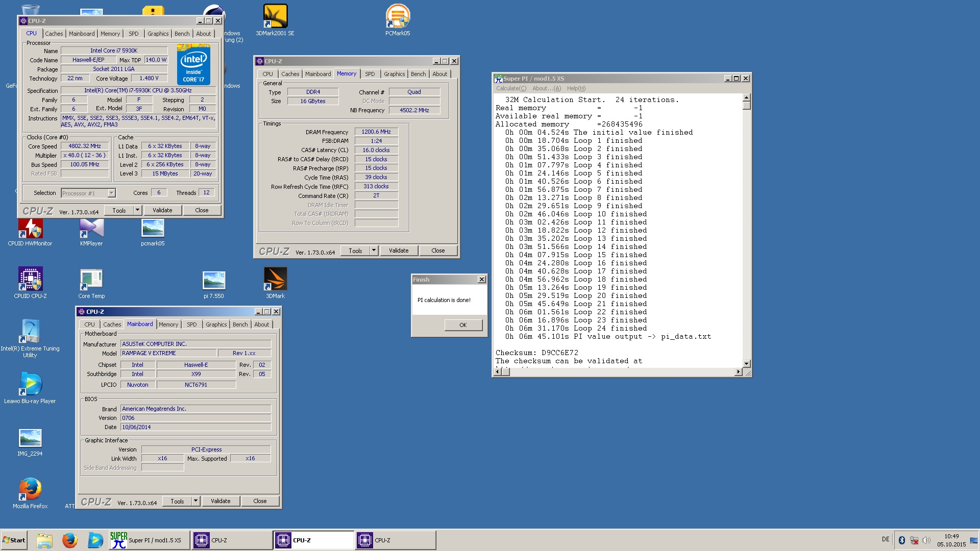Open SPD tab in the Memory window
Image resolution: width=980 pixels, height=551 pixels.
(370, 74)
